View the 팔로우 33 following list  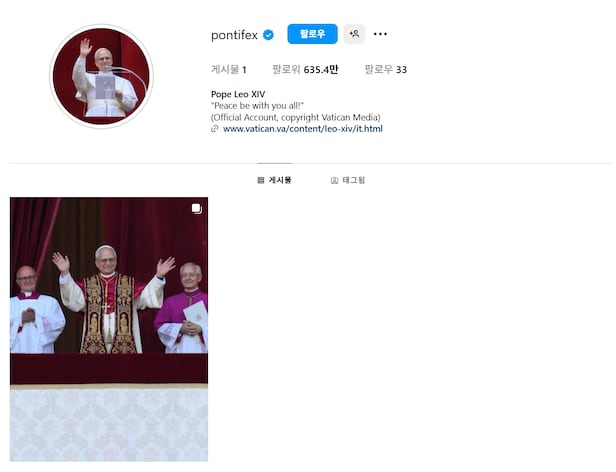coord(386,70)
